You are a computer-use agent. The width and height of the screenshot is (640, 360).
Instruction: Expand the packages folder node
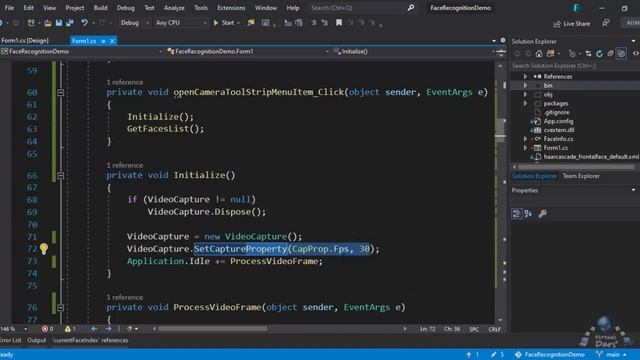pos(525,103)
